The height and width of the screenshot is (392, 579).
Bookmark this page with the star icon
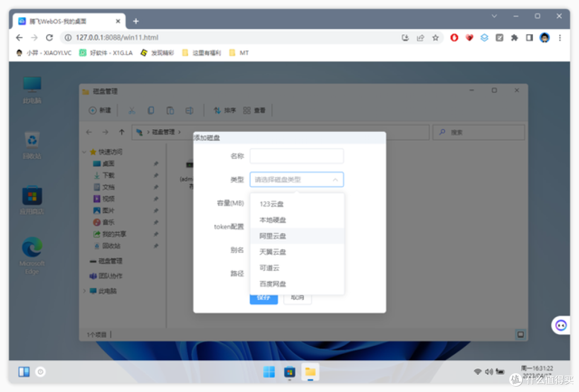point(435,37)
